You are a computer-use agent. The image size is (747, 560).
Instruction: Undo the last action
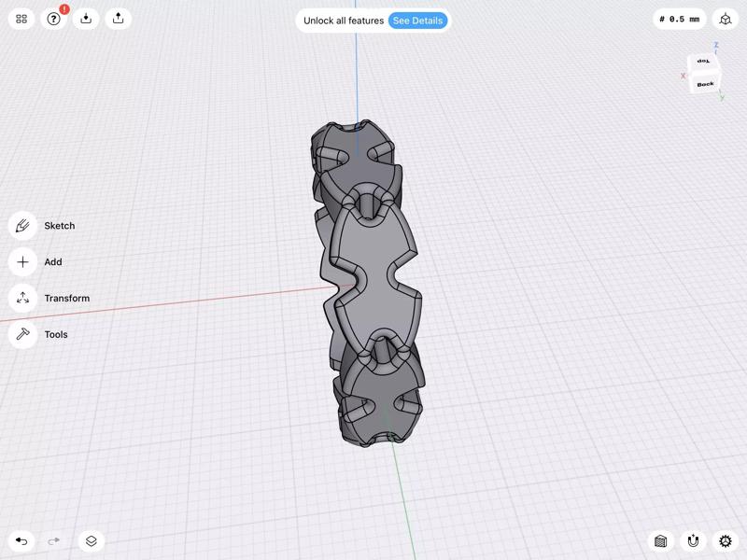click(22, 539)
